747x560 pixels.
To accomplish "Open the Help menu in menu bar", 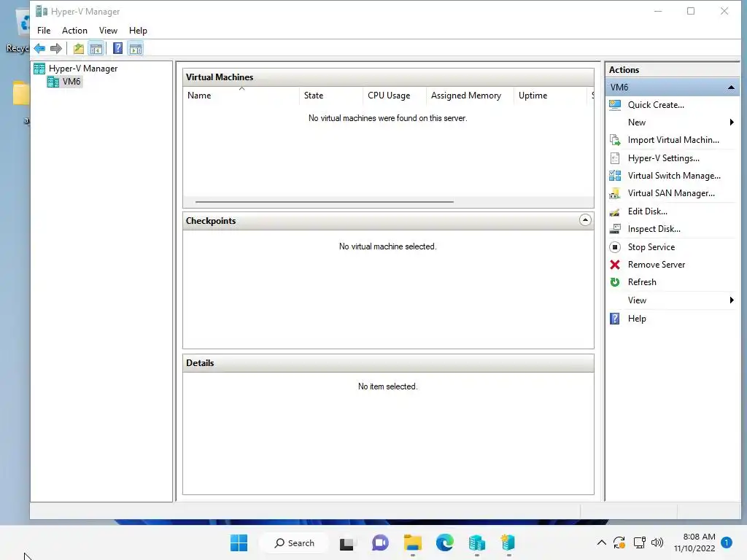I will pos(138,31).
